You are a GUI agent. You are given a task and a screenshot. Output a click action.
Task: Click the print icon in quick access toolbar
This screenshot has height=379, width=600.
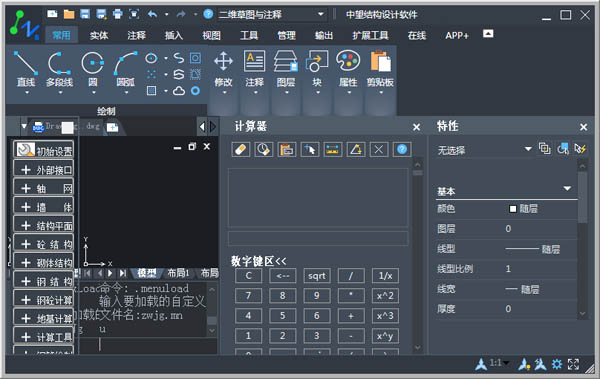pyautogui.click(x=118, y=15)
